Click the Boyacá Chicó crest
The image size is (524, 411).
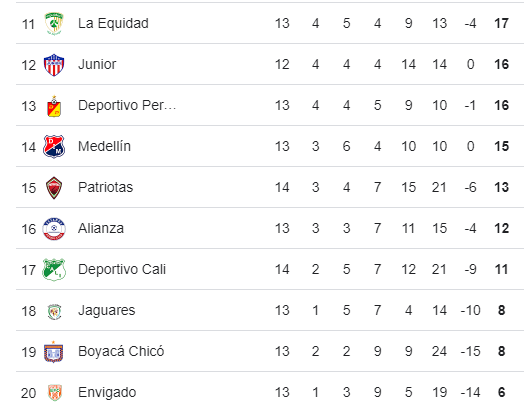point(54,352)
